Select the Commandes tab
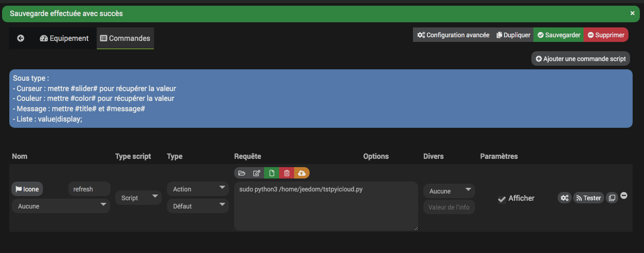 tap(125, 38)
